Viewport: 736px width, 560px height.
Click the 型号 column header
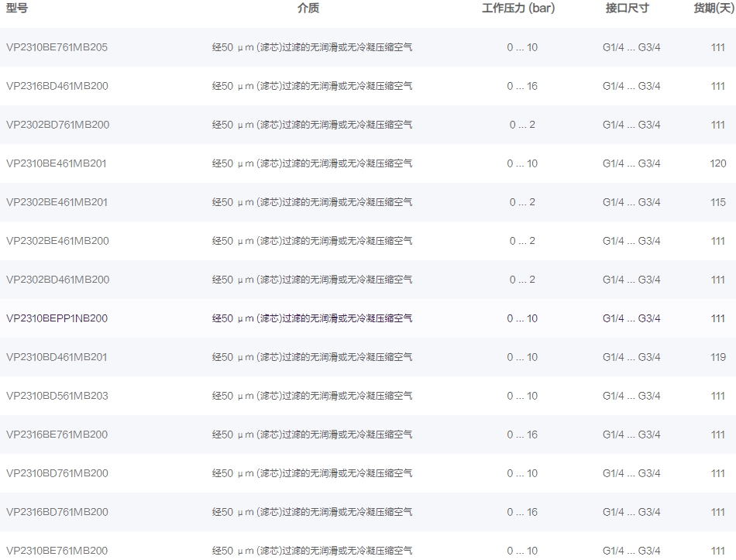(17, 8)
